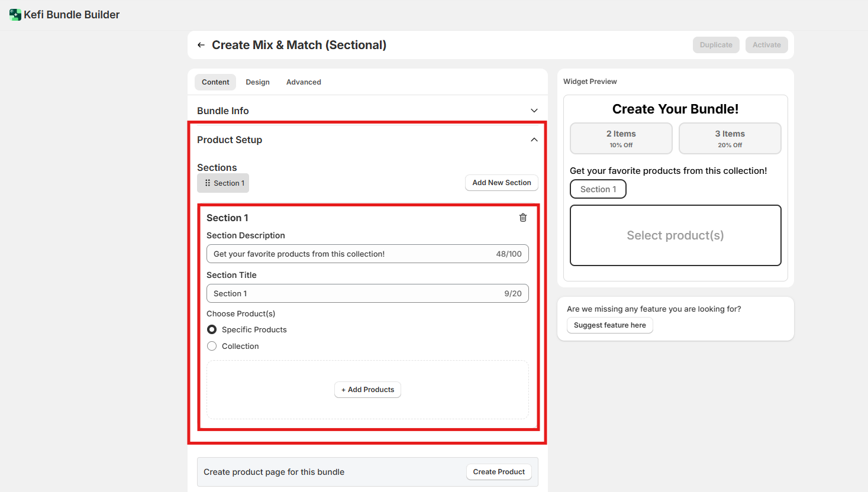Delete Section 1 using the trash icon

coord(523,218)
